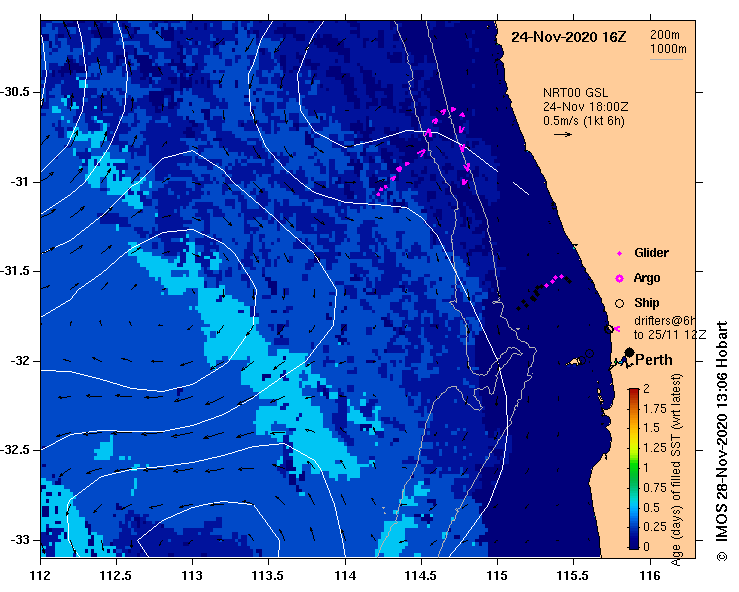Viewport: 739px width, 592px height.
Task: Click the Perth label on the map
Action: point(654,360)
